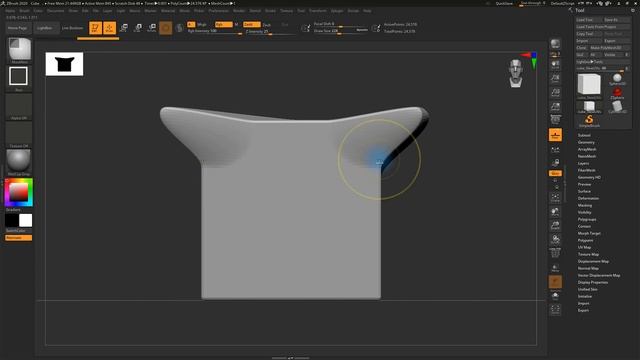Open the Document menu

click(x=56, y=11)
